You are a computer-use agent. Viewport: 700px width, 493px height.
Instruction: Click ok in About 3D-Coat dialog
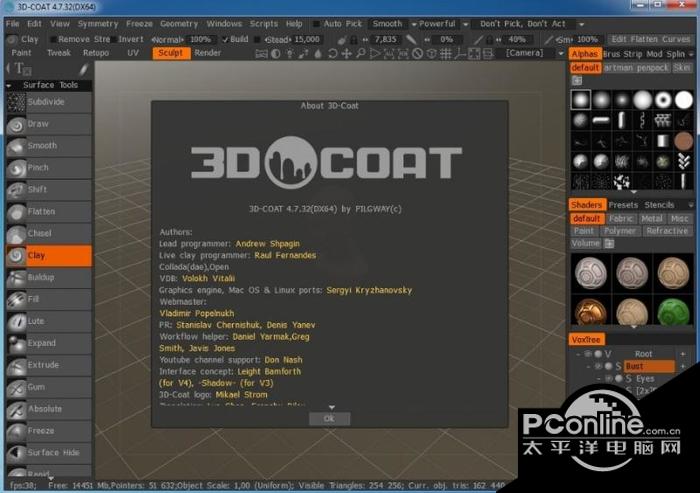[329, 418]
